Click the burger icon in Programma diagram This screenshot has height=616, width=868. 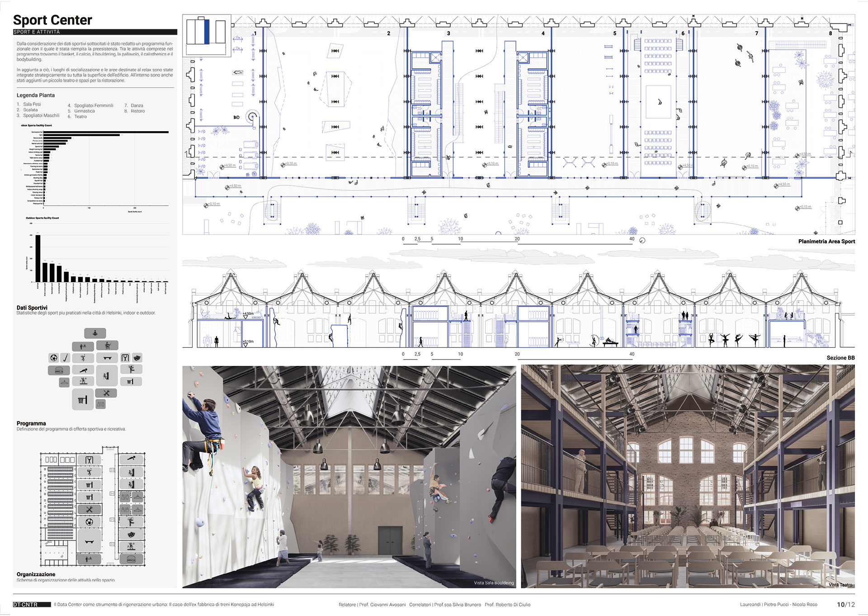tap(59, 370)
